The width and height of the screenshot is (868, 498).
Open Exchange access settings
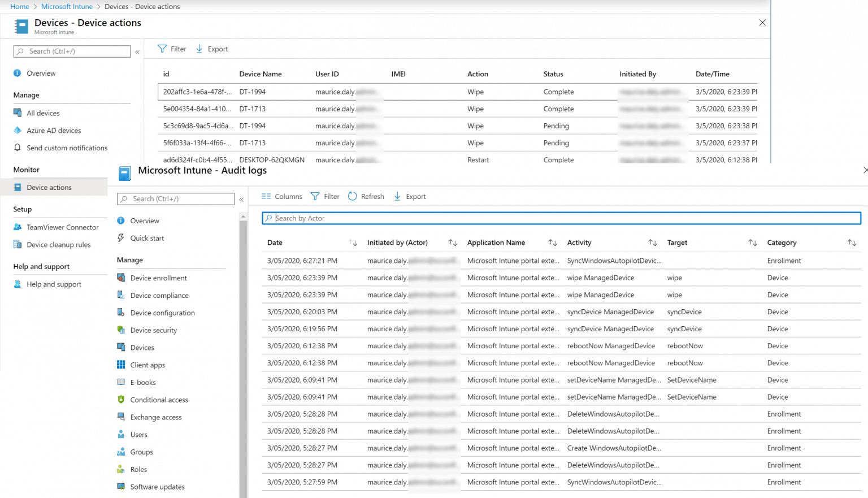pos(156,417)
